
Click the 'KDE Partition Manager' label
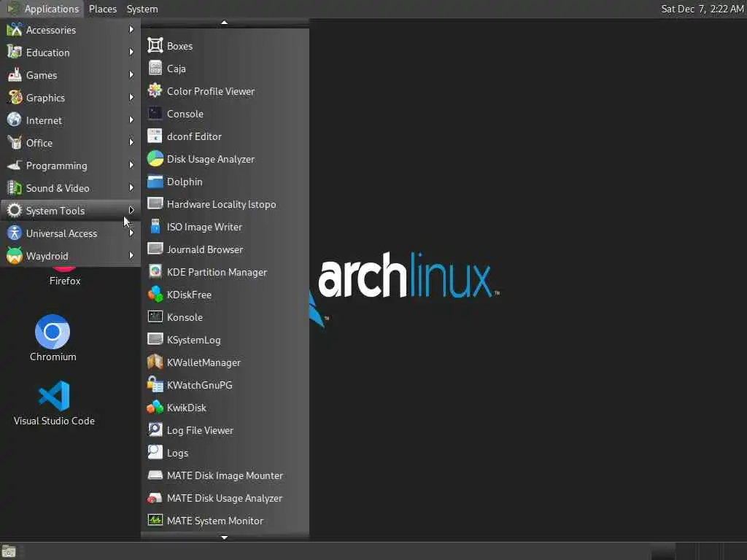(x=217, y=272)
